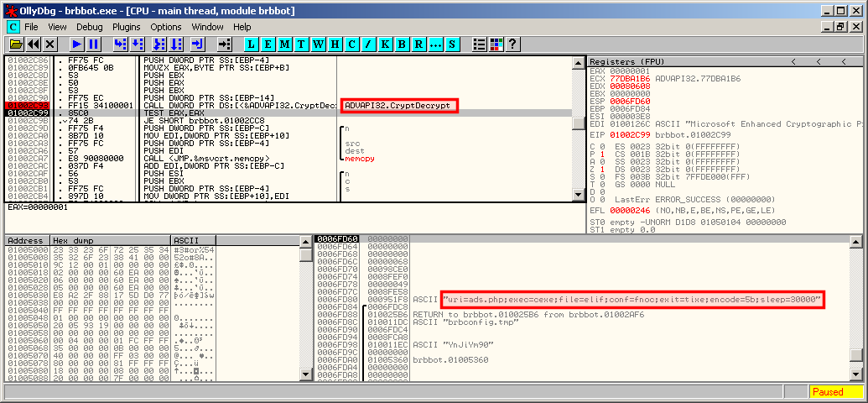
Task: Open the Handles window (H button)
Action: (x=336, y=44)
